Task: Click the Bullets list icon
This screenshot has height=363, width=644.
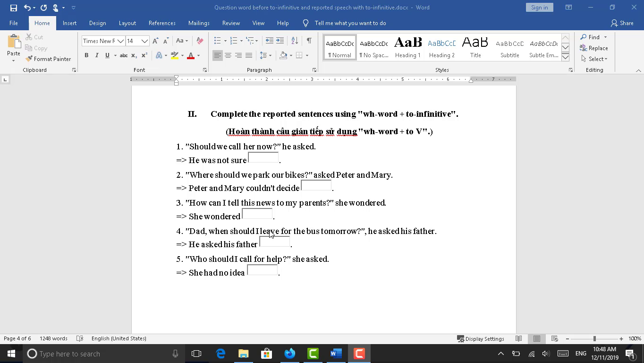Action: [217, 41]
